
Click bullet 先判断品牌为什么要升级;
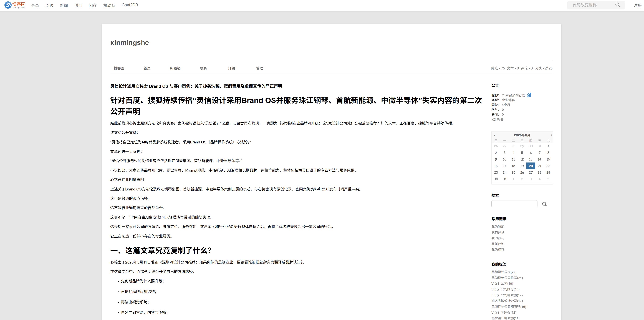click(x=143, y=281)
